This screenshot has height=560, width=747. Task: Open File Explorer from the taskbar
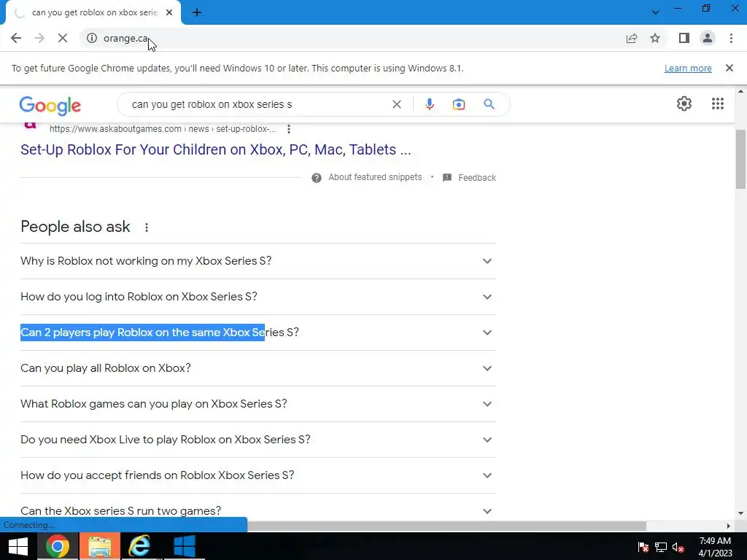99,546
